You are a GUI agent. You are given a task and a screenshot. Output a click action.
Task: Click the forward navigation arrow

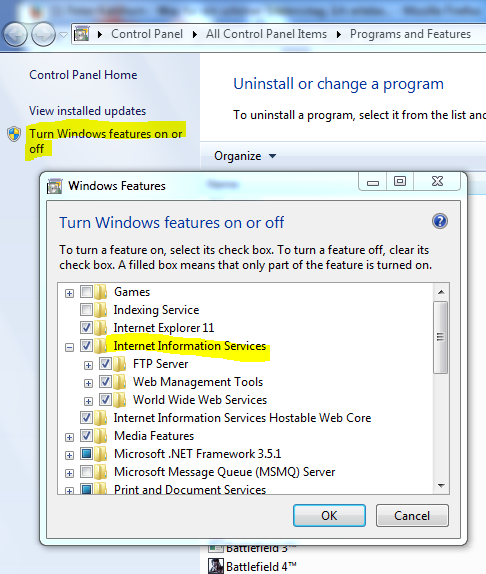pos(43,35)
